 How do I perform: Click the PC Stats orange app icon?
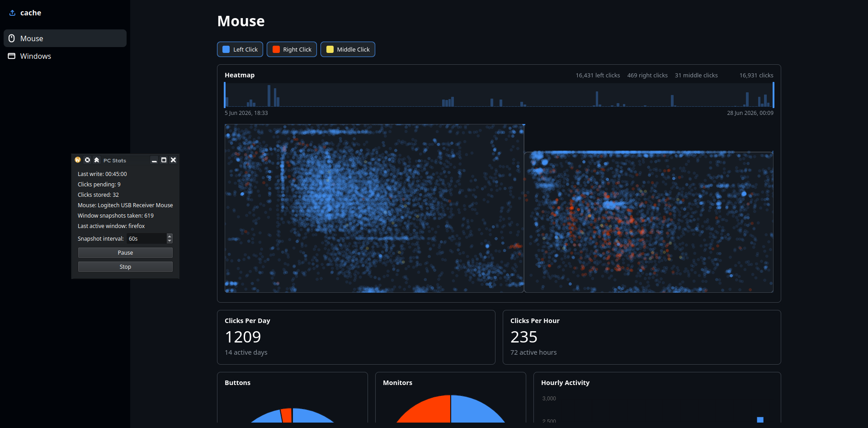point(78,160)
